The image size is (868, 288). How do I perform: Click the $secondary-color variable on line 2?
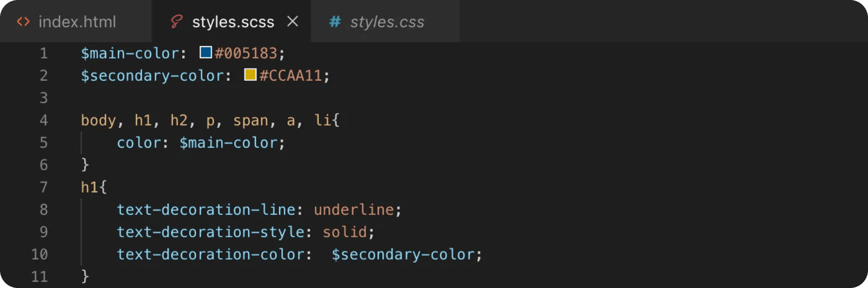pyautogui.click(x=152, y=75)
